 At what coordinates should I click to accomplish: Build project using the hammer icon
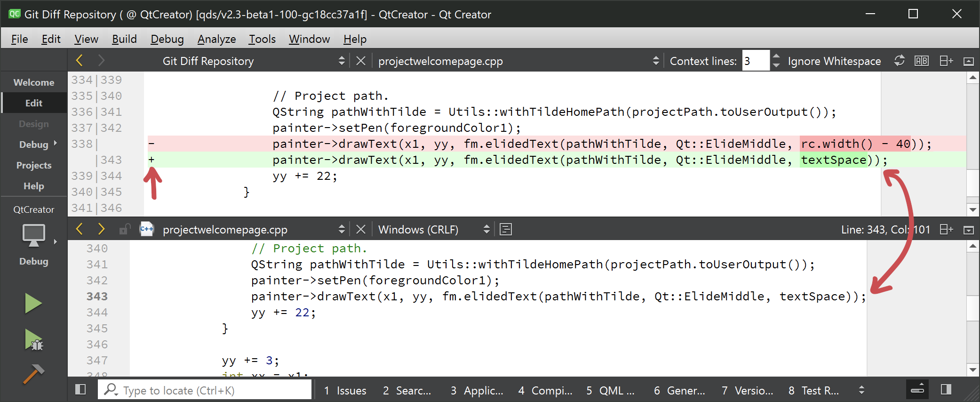33,374
